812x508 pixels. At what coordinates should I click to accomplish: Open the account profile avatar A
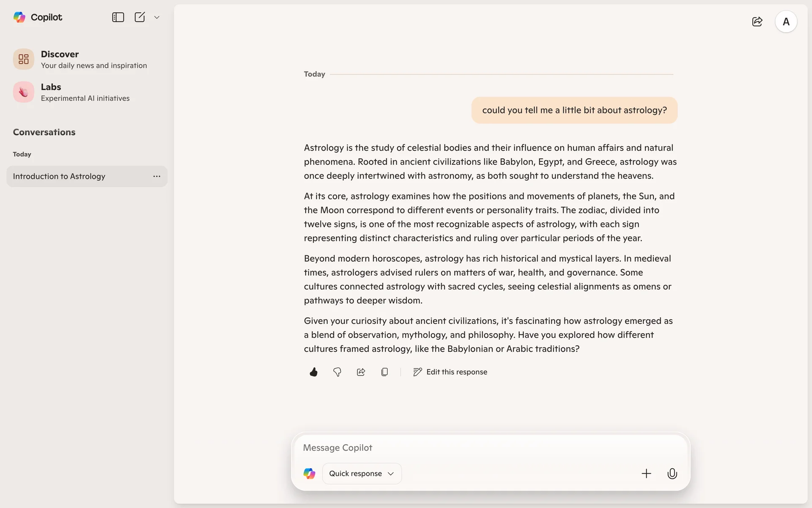point(786,22)
